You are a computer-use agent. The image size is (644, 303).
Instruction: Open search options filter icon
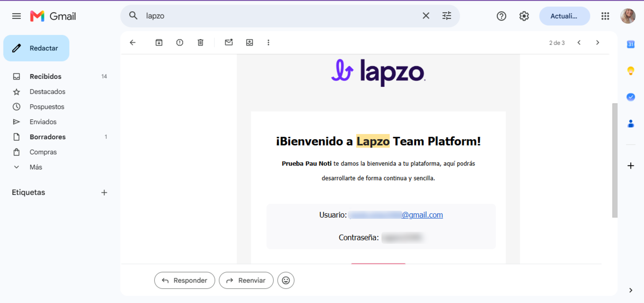click(x=447, y=16)
